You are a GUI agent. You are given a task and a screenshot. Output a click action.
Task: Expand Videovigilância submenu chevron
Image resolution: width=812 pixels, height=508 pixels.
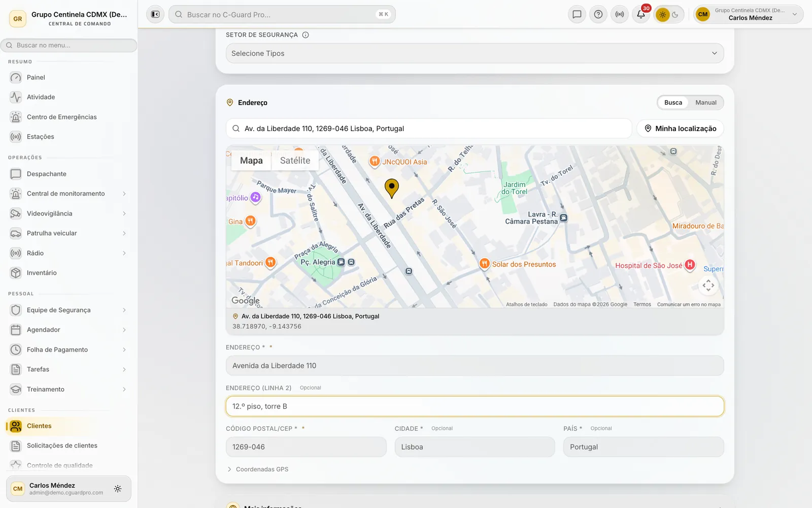[x=124, y=213]
